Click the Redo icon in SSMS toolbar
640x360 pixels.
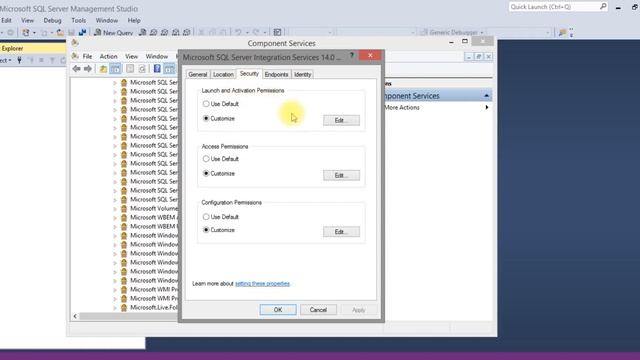pos(256,32)
